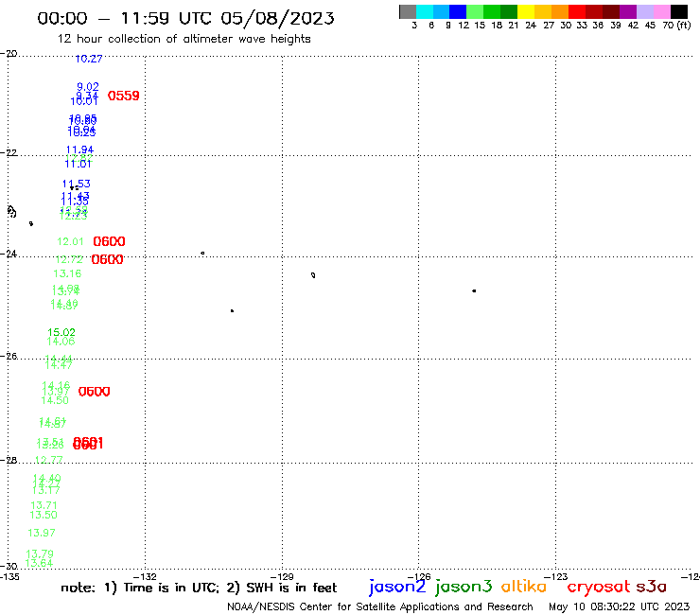Click the 13.79 wave height
Viewport: 700px width, 615px height.
pos(40,553)
